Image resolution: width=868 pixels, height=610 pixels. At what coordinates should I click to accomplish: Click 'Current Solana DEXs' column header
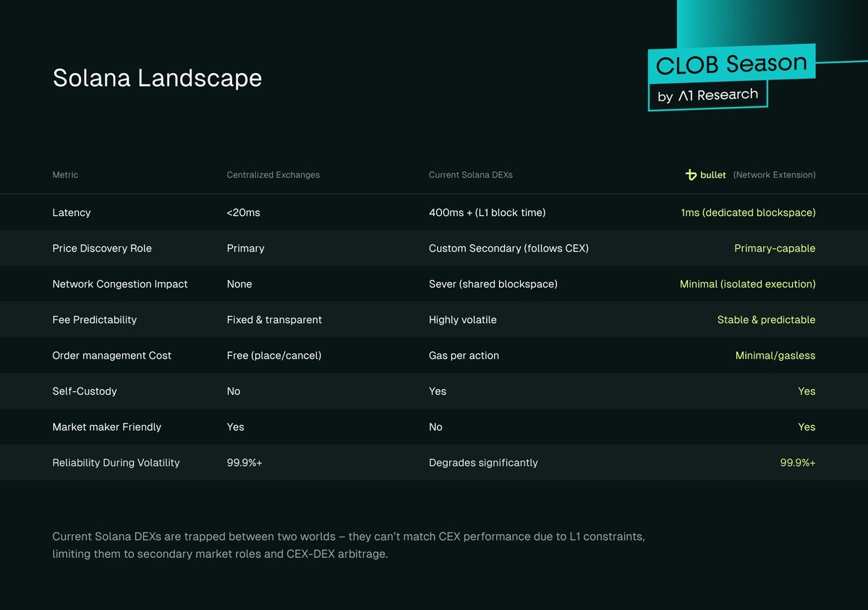tap(471, 175)
